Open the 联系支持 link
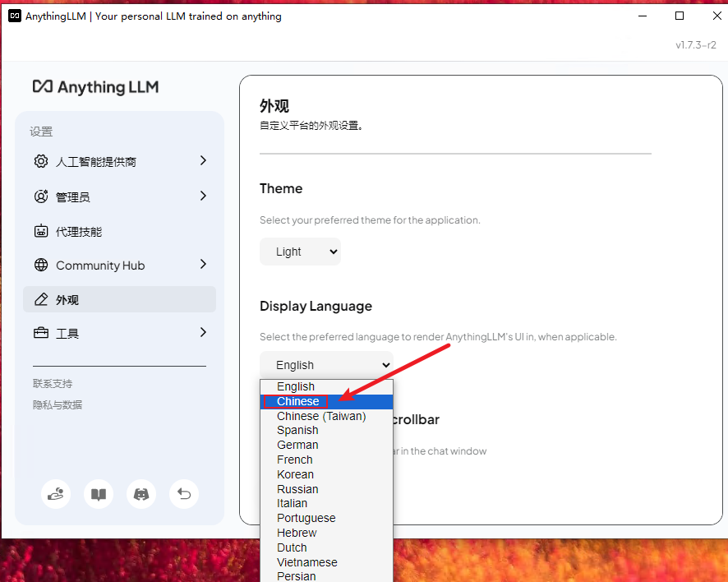Viewport: 728px width, 582px height. click(x=53, y=384)
